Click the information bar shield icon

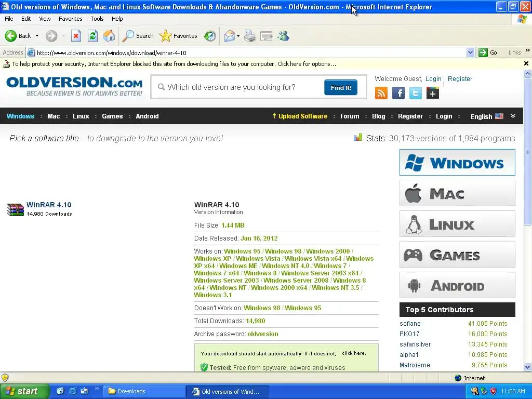(x=6, y=64)
